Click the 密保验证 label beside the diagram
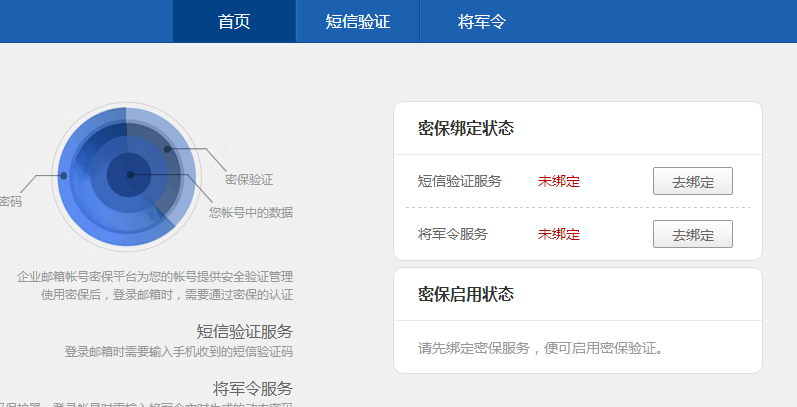Screen dimensions: 797x407 pos(249,180)
